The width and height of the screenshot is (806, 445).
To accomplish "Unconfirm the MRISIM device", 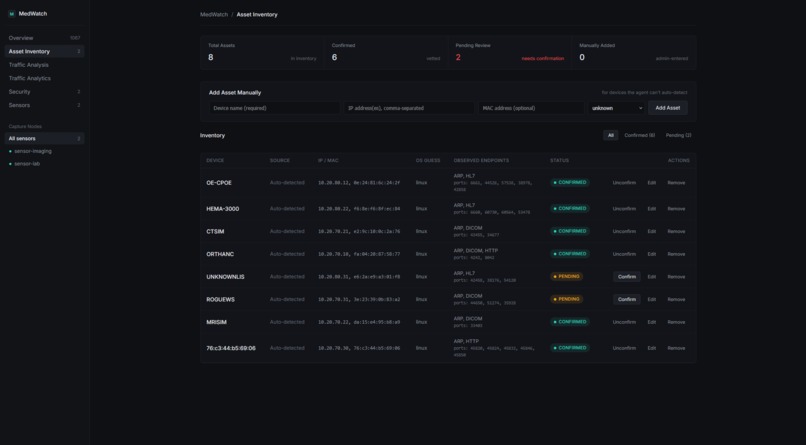I will (624, 322).
